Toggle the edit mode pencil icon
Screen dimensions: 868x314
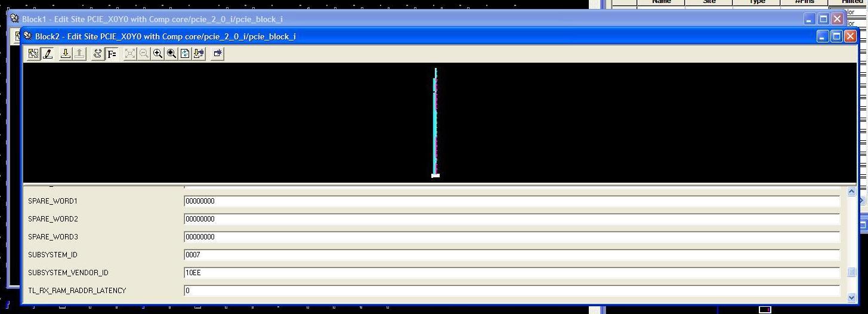[x=48, y=54]
